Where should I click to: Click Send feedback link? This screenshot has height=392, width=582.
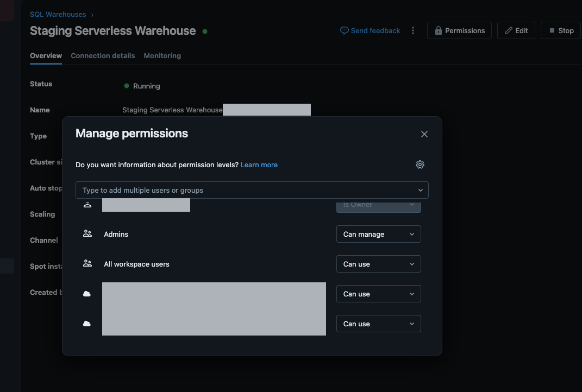[x=370, y=30]
